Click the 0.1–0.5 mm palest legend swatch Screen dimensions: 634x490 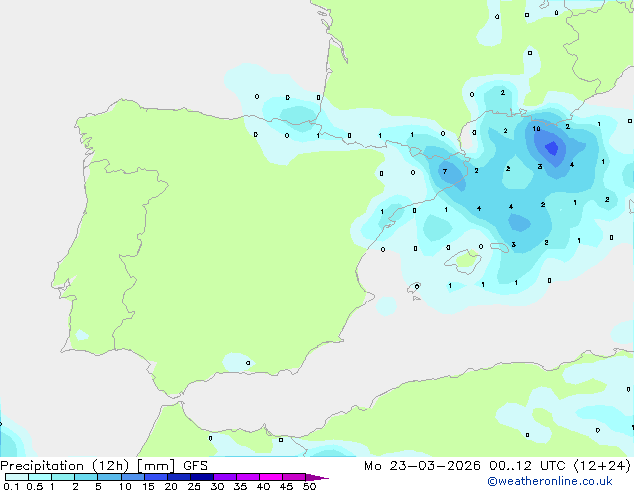pyautogui.click(x=17, y=477)
